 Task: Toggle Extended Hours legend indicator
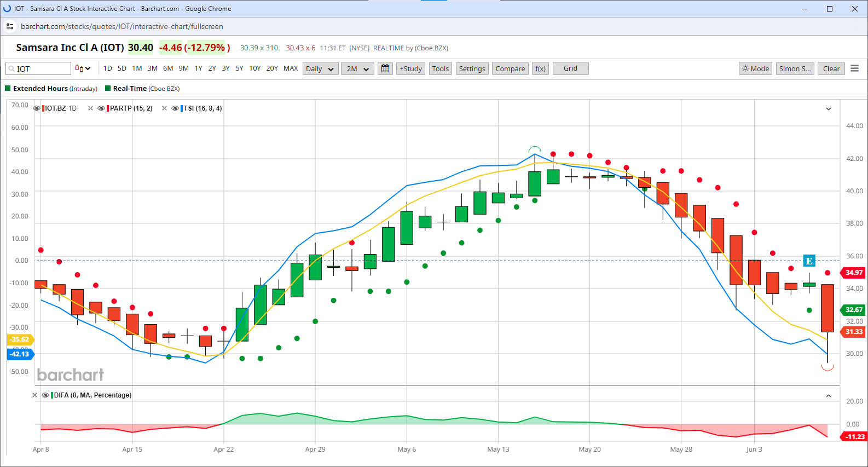click(8, 88)
